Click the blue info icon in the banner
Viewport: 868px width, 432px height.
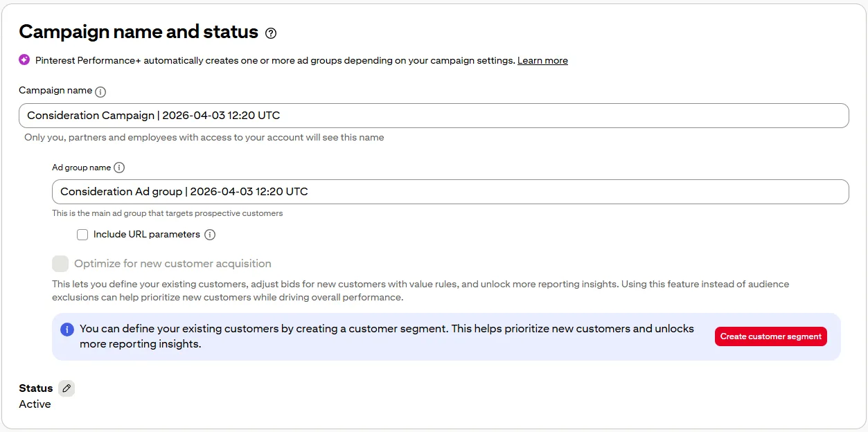point(67,330)
